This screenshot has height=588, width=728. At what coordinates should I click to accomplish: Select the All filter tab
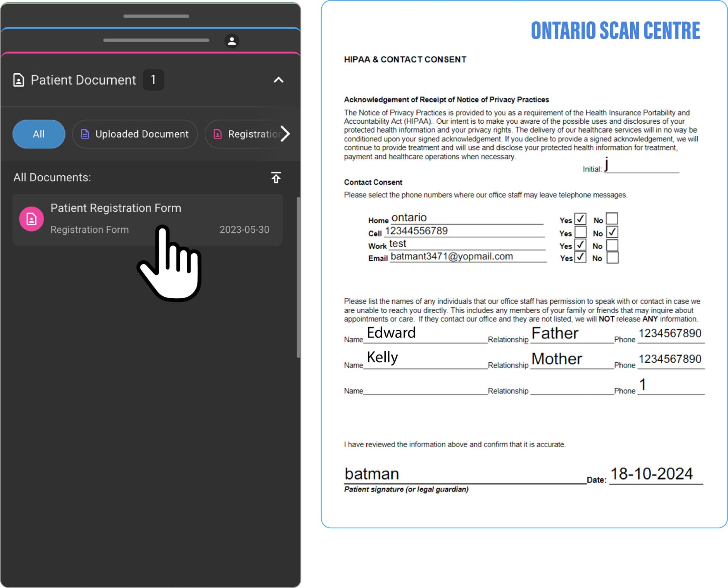[39, 134]
